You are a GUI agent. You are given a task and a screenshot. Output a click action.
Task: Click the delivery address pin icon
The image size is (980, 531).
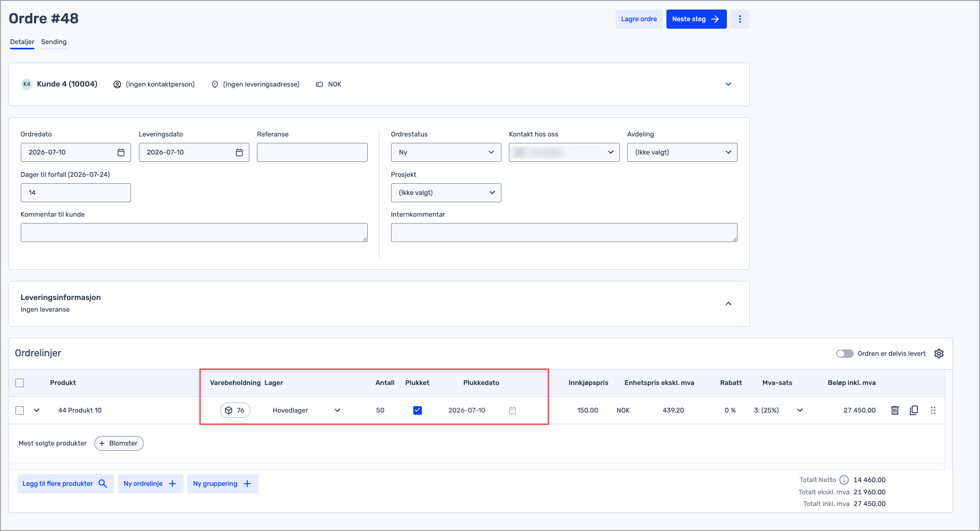coord(215,84)
